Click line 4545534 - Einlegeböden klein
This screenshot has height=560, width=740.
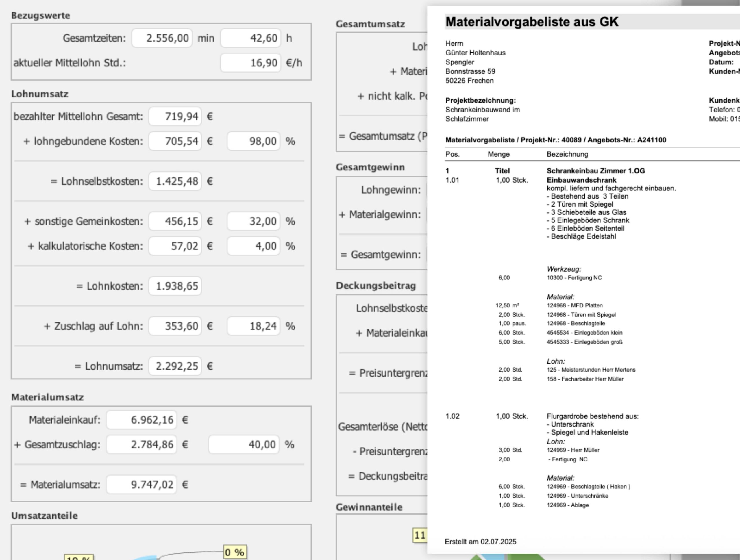[584, 333]
